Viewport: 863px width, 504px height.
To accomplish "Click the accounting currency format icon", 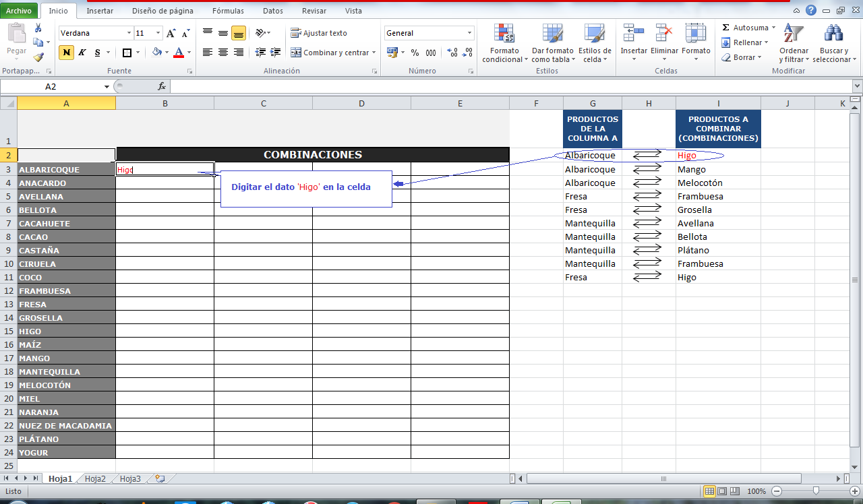I will click(392, 53).
